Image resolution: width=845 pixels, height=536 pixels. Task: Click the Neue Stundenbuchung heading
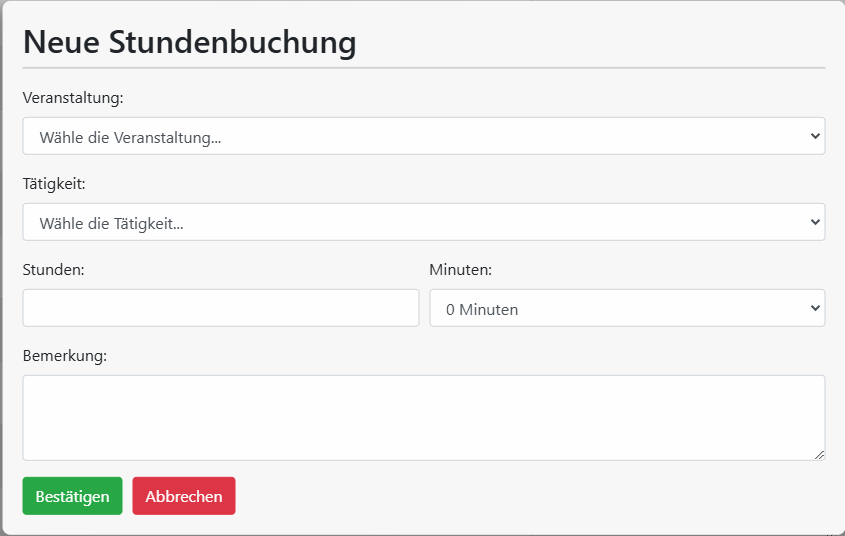[x=190, y=43]
